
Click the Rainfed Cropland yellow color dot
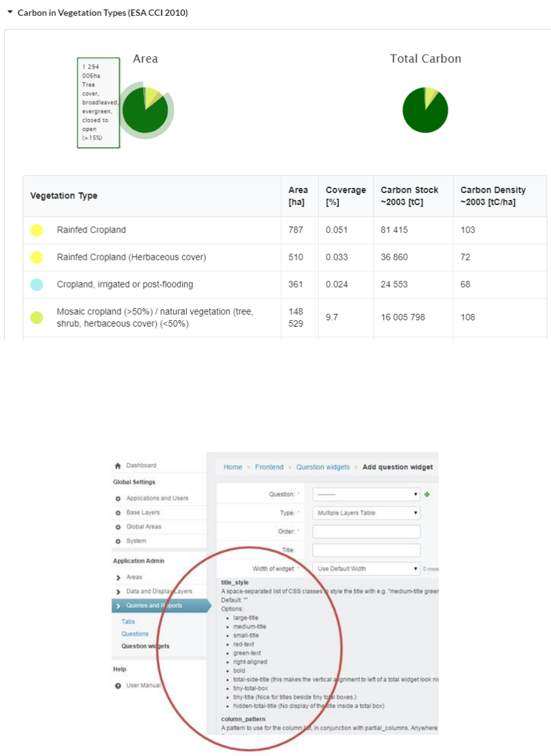(x=37, y=230)
